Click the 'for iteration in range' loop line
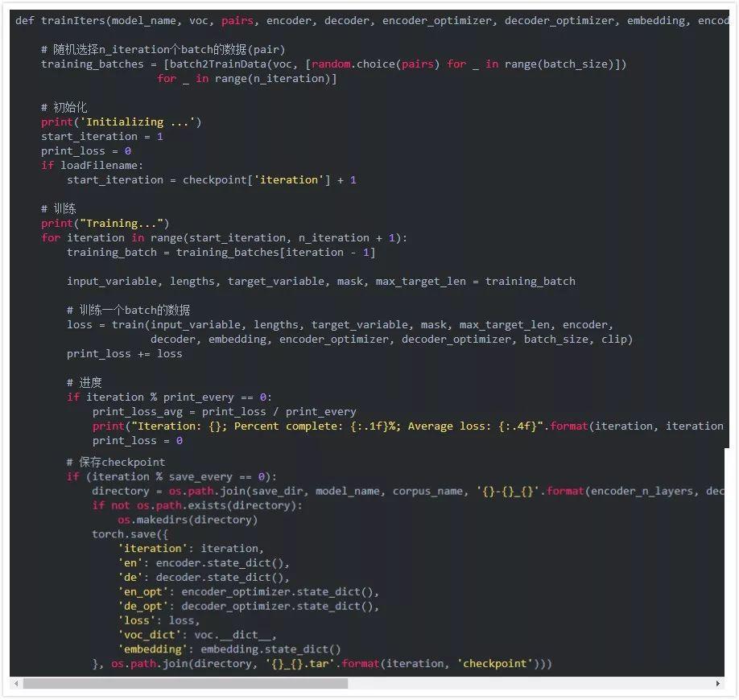This screenshot has width=739, height=700. (224, 238)
